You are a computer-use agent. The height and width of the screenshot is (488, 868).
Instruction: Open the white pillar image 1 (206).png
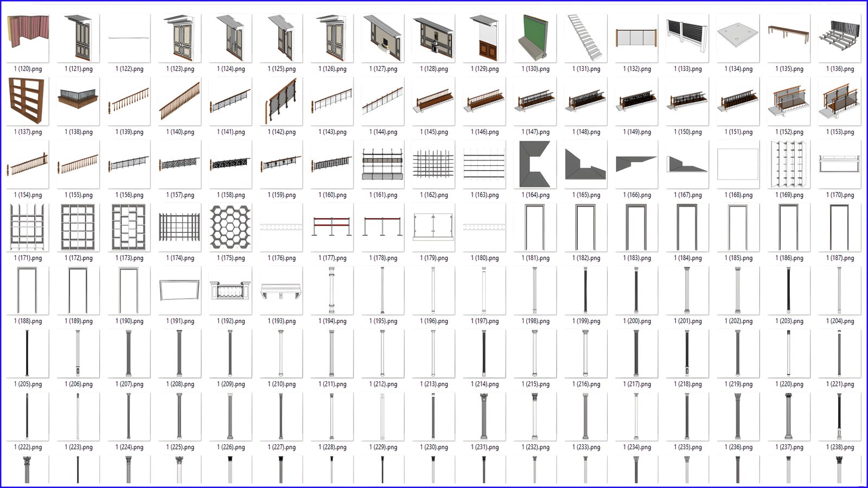point(78,353)
